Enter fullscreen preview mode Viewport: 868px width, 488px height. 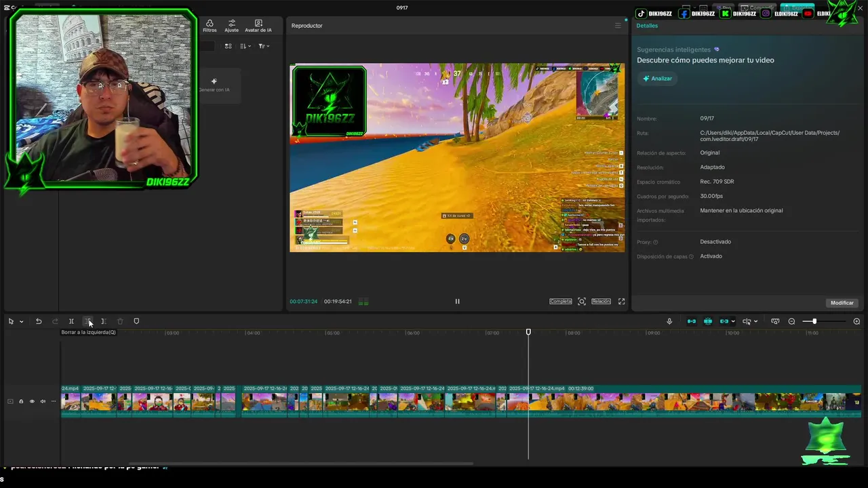621,302
